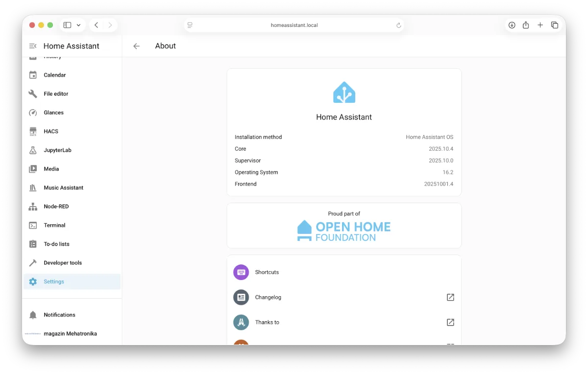Open the Glances gauge icon
Viewport: 588px width, 374px height.
[x=33, y=113]
